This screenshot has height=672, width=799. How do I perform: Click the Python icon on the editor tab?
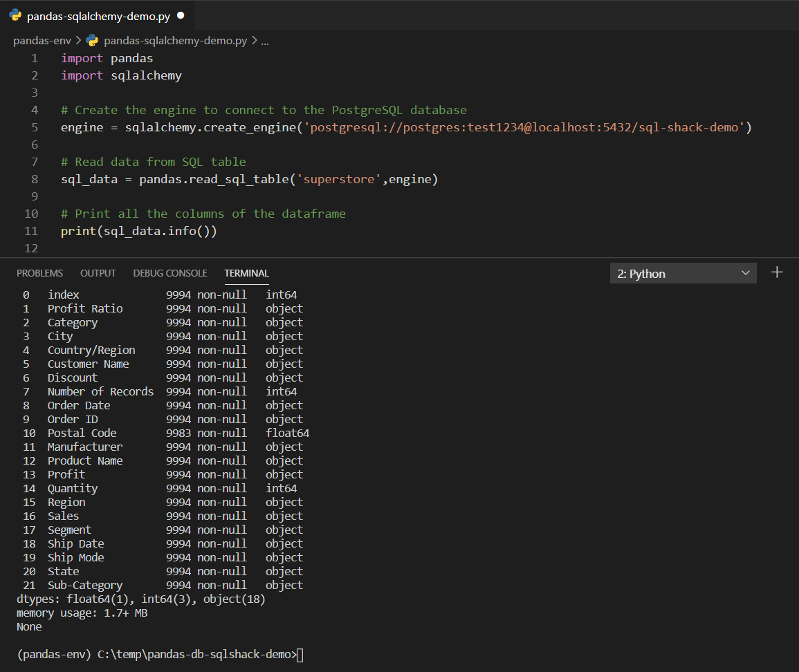(x=15, y=14)
